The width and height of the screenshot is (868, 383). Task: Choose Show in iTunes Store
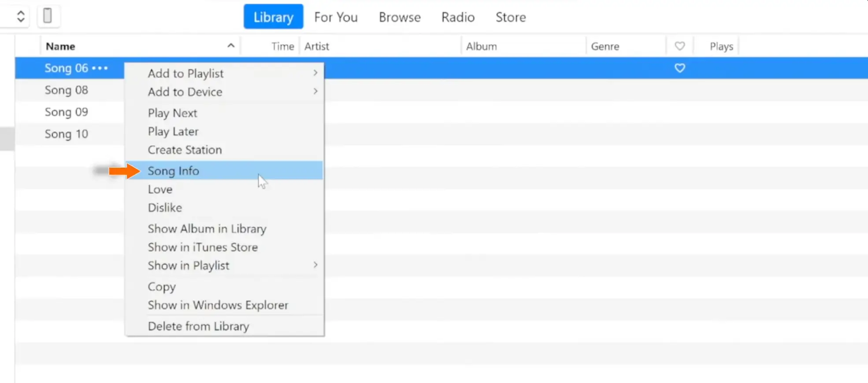[224, 247]
